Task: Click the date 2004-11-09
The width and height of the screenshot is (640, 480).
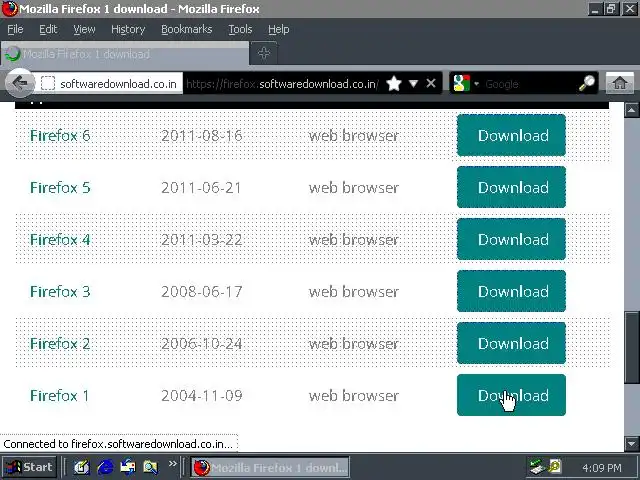Action: click(202, 396)
